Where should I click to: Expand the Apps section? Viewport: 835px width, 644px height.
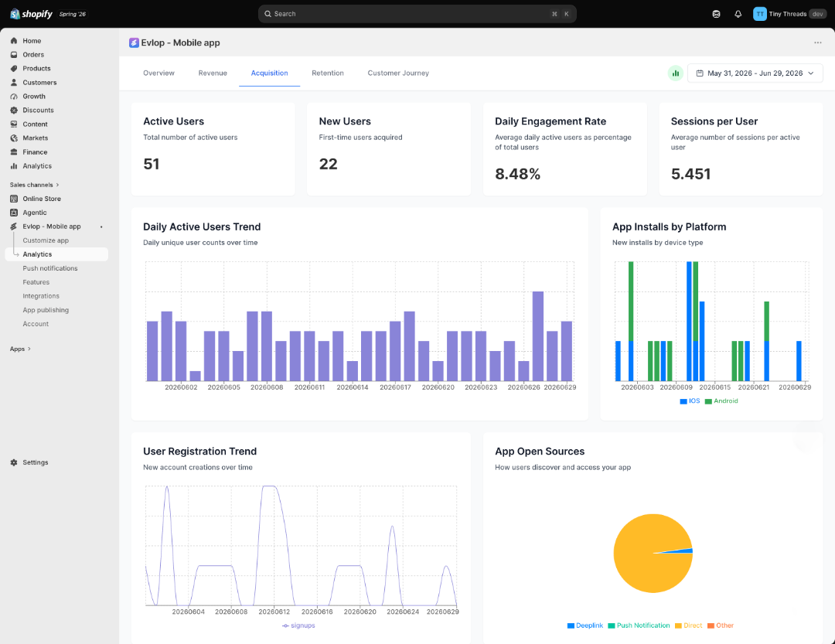point(20,349)
